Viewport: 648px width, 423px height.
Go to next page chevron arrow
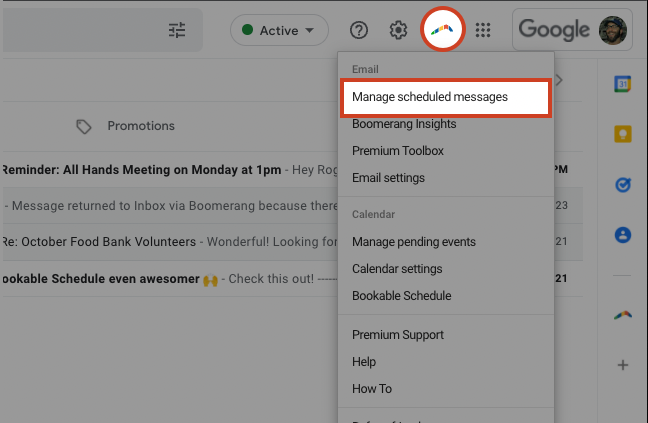[559, 80]
